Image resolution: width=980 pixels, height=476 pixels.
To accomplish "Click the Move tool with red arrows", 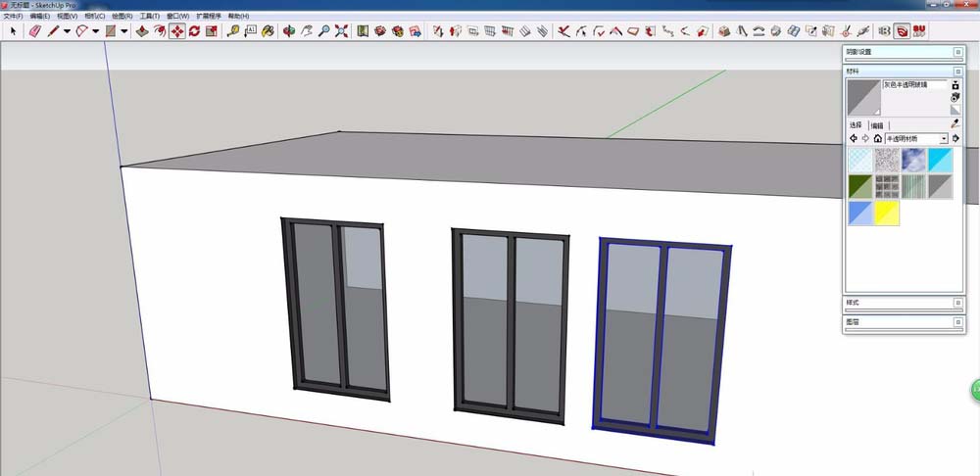I will [177, 30].
